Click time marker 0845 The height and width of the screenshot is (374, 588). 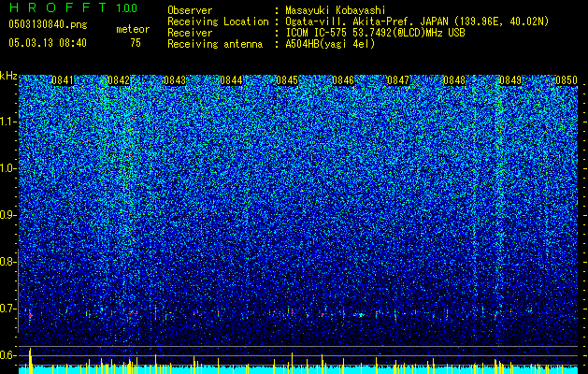coord(287,80)
